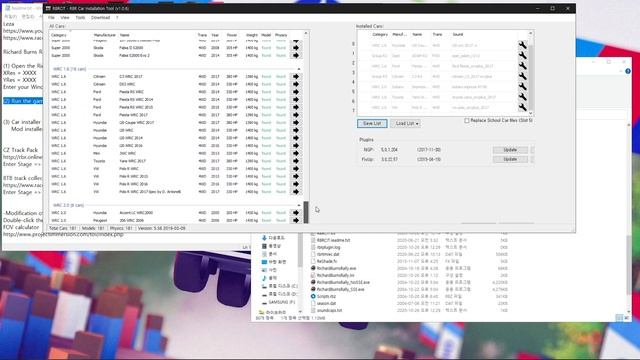The width and height of the screenshot is (640, 360).
Task: Click the All Cars list scroll-up arrow
Action: coord(306,33)
